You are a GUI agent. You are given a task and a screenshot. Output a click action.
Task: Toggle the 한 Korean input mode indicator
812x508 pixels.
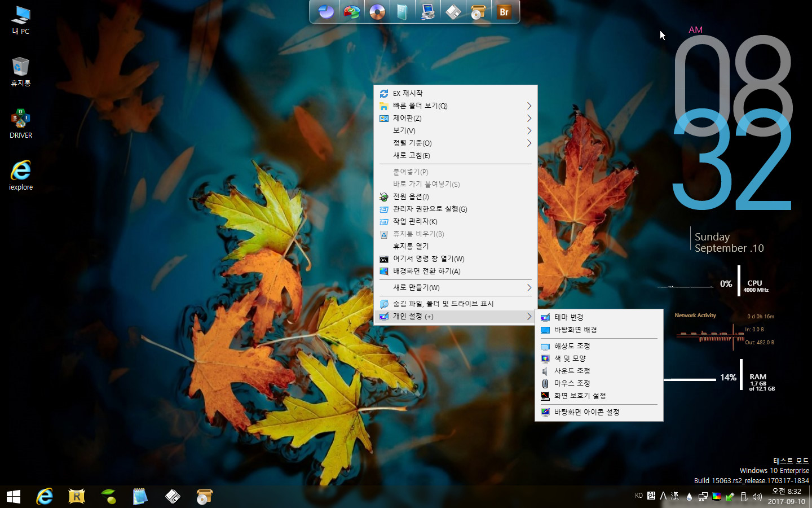click(651, 496)
